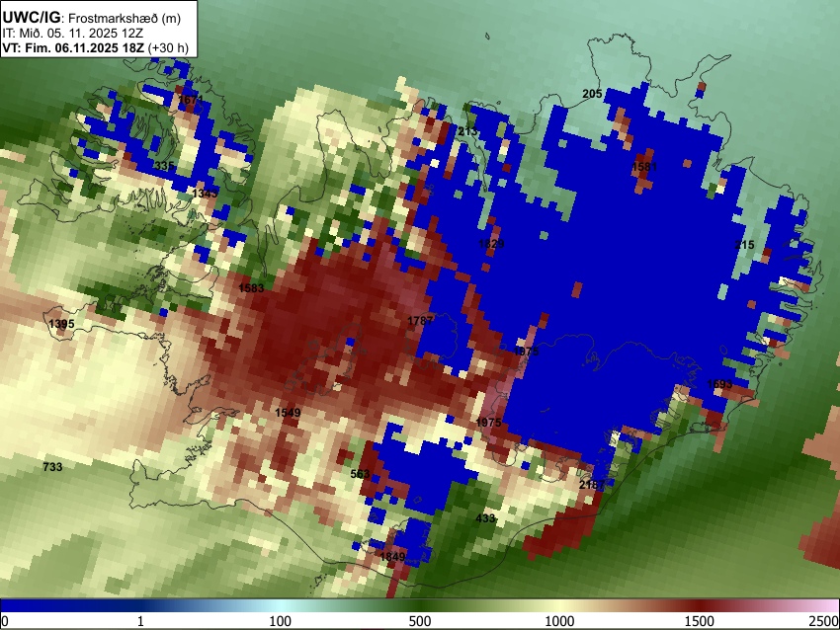Click the map value label "213"
Viewport: 840px width, 630px height.
pyautogui.click(x=467, y=131)
